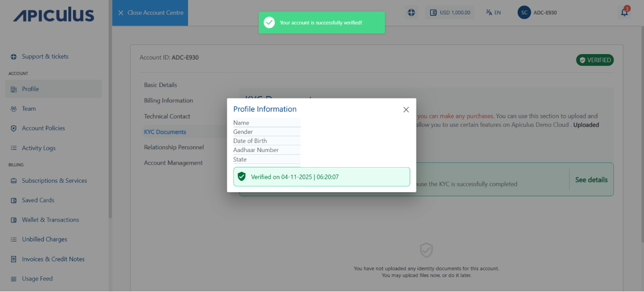The width and height of the screenshot is (644, 292).
Task: Open the ADC-E930 account menu
Action: [545, 13]
